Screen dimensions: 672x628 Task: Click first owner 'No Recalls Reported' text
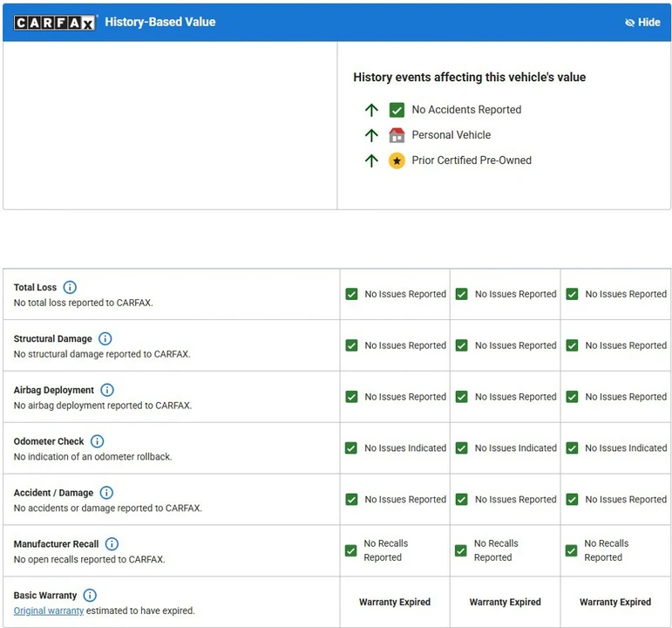click(x=386, y=550)
